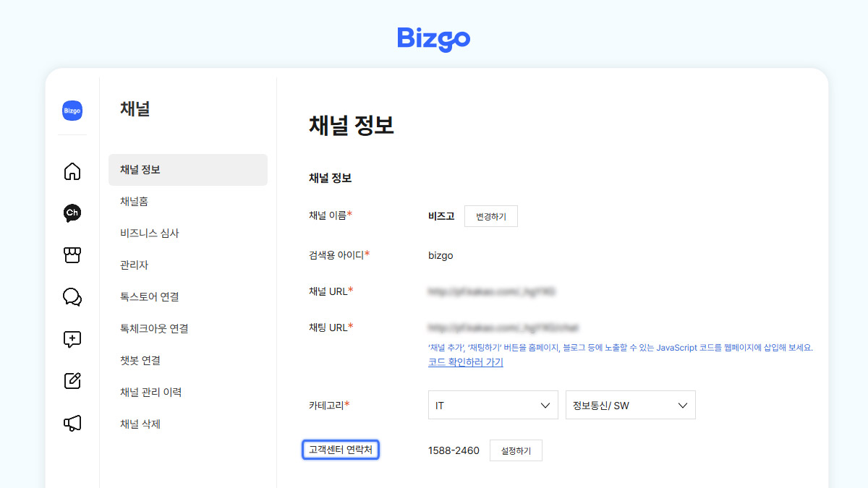This screenshot has height=488, width=868.
Task: Open the IT category dropdown
Action: pos(493,404)
